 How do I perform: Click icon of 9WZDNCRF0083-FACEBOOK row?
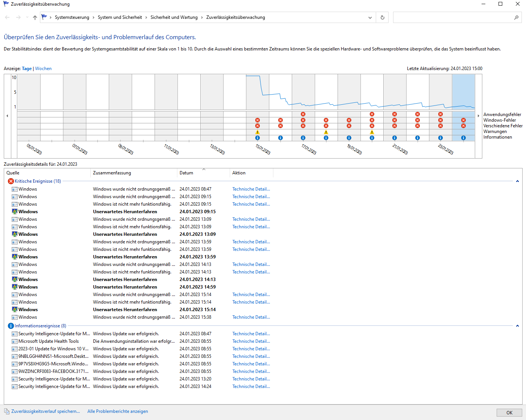point(15,371)
